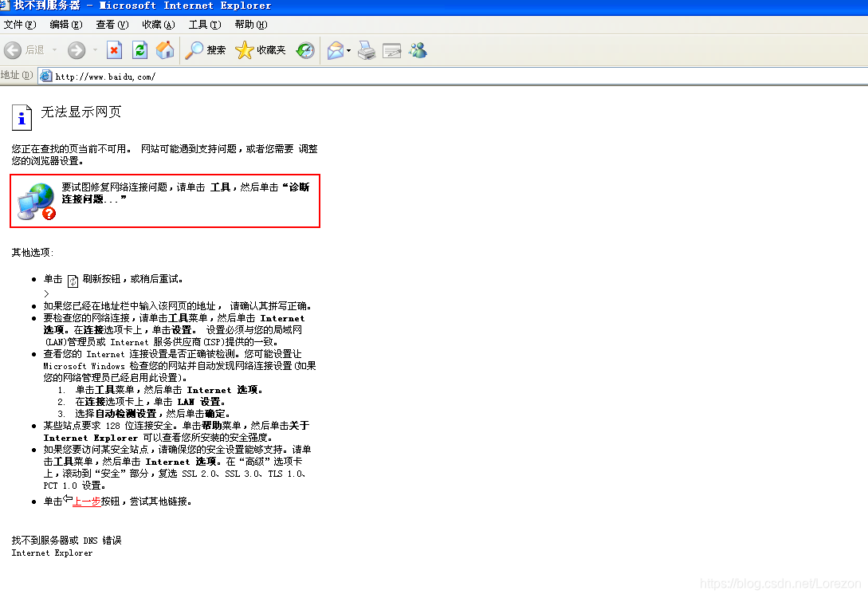The image size is (868, 598).
Task: Click the Edit page icon
Action: pos(392,50)
